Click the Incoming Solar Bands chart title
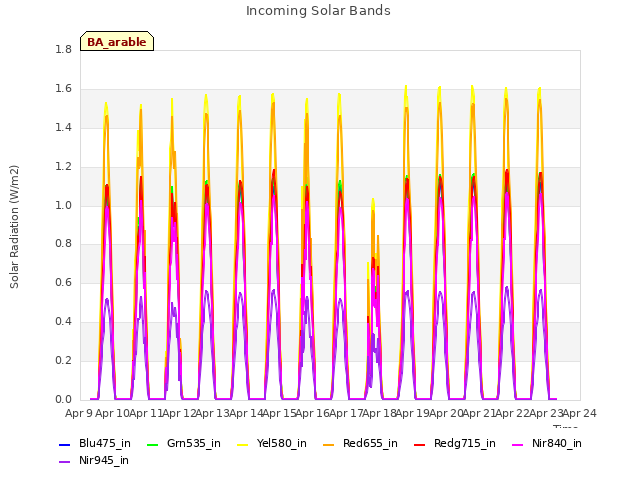The height and width of the screenshot is (480, 640). (x=318, y=11)
